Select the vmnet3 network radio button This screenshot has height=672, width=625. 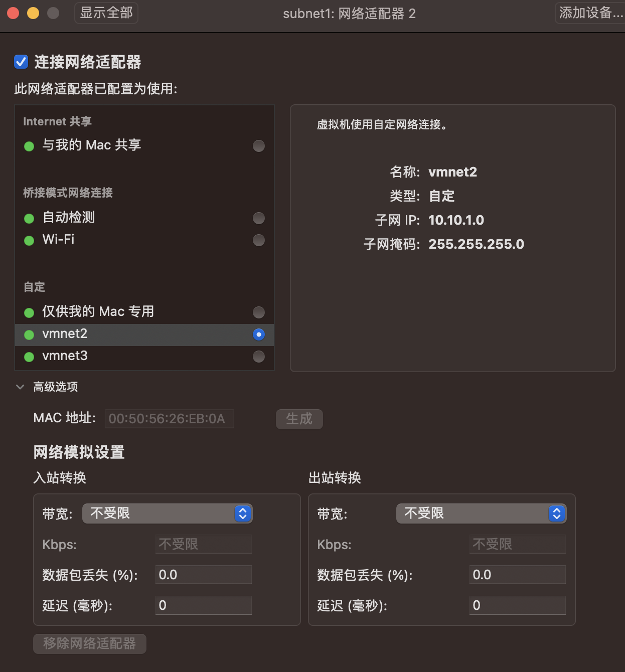click(258, 357)
